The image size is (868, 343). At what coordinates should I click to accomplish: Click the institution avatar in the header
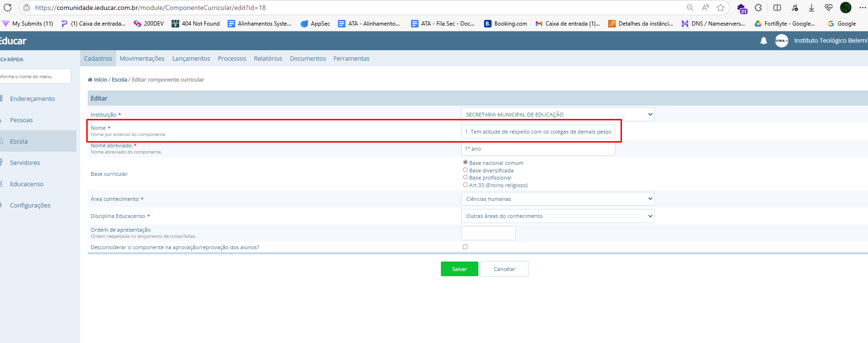coord(782,41)
